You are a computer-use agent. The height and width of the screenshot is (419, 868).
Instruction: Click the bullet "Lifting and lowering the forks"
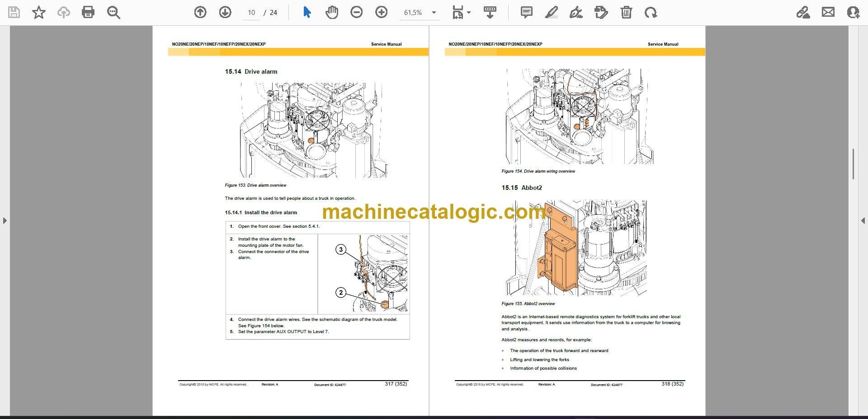[539, 360]
